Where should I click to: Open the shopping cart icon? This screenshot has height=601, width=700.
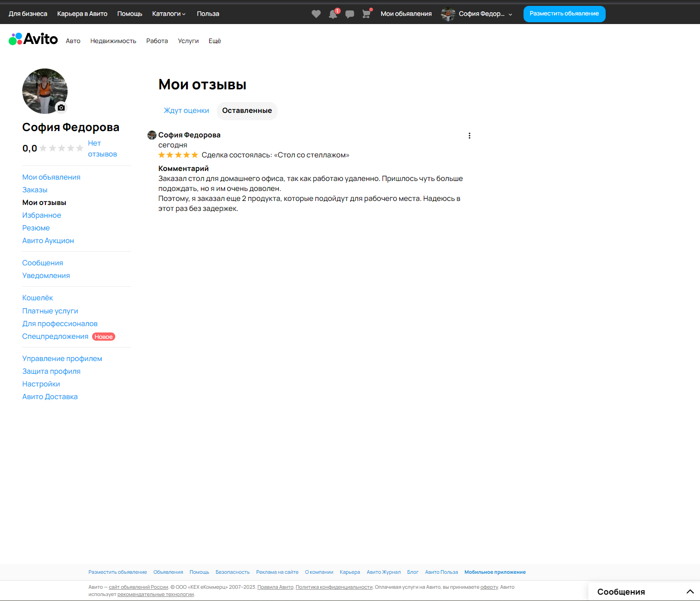(367, 14)
